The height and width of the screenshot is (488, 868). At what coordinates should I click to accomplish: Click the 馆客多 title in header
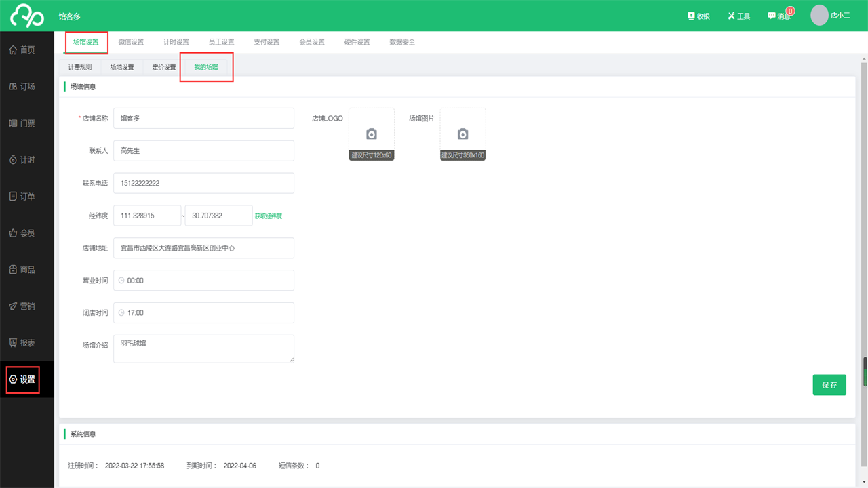pyautogui.click(x=70, y=16)
